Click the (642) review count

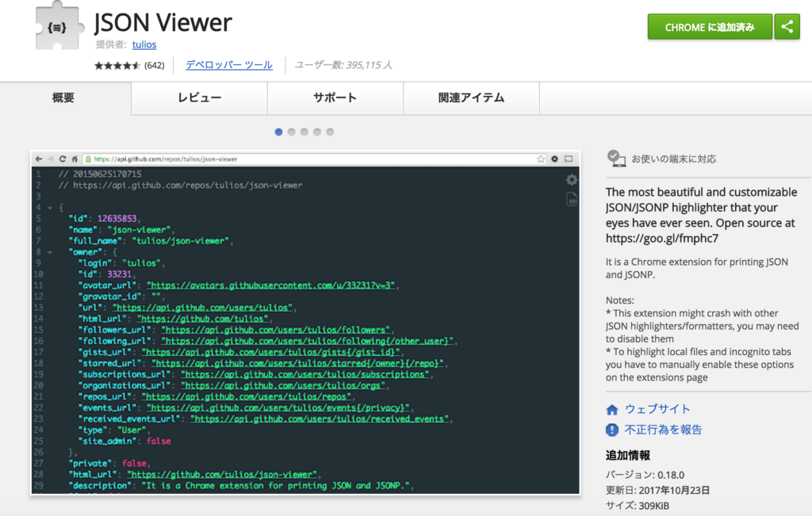pos(155,65)
